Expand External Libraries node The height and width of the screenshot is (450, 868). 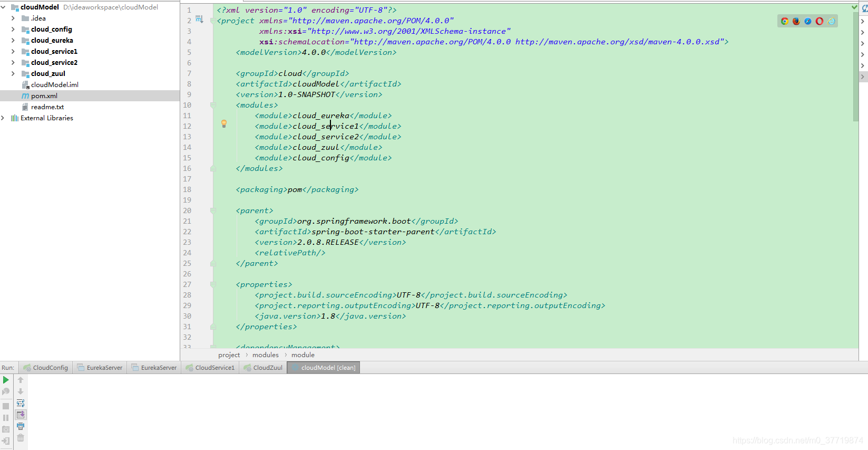(3, 118)
